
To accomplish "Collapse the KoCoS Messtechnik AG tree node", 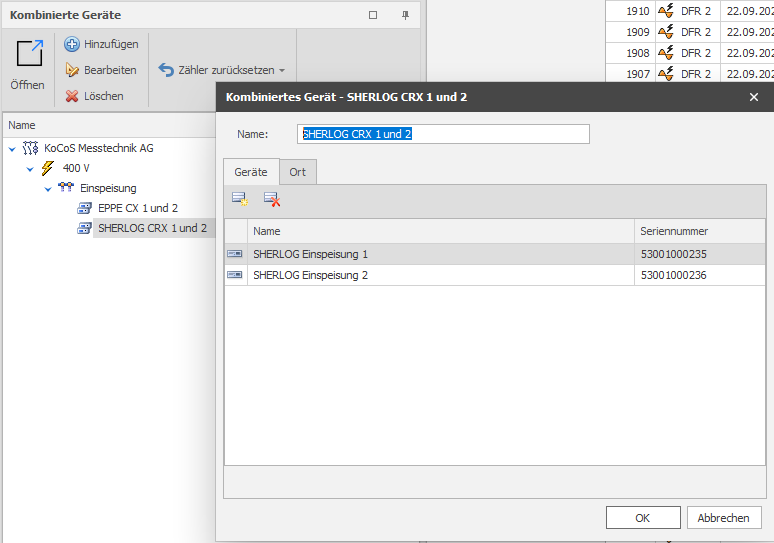I will tap(12, 149).
